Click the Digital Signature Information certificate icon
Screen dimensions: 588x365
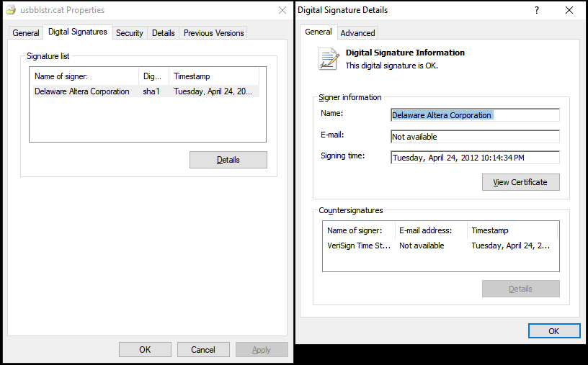(x=329, y=59)
